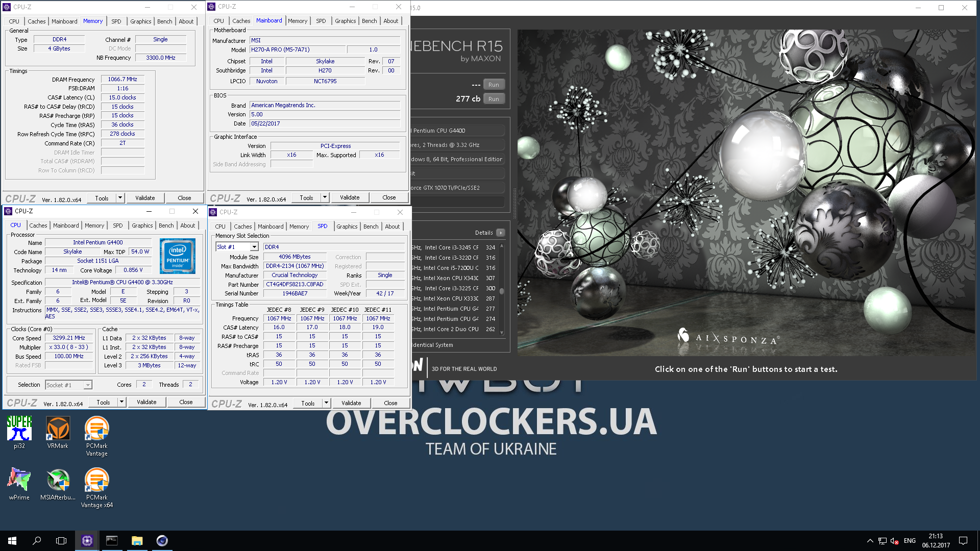Image resolution: width=980 pixels, height=551 pixels.
Task: Switch to Caches tab in Memory CPU-Z window
Action: [x=36, y=21]
